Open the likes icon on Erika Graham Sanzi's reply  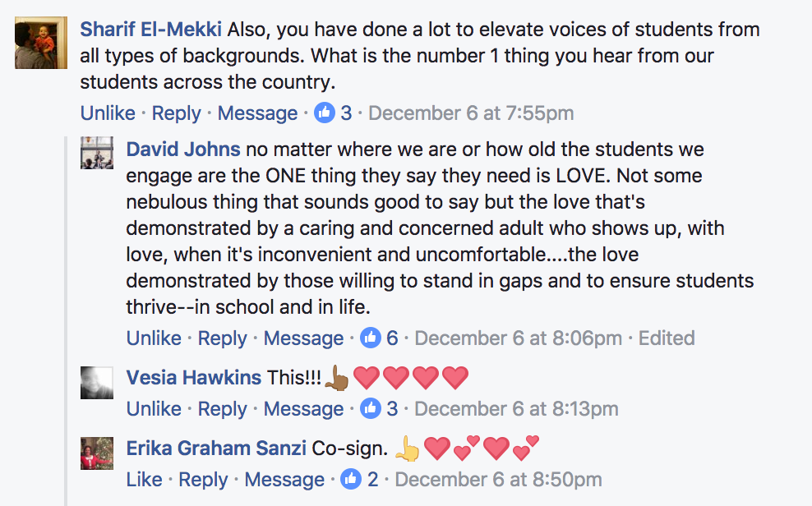pyautogui.click(x=352, y=480)
